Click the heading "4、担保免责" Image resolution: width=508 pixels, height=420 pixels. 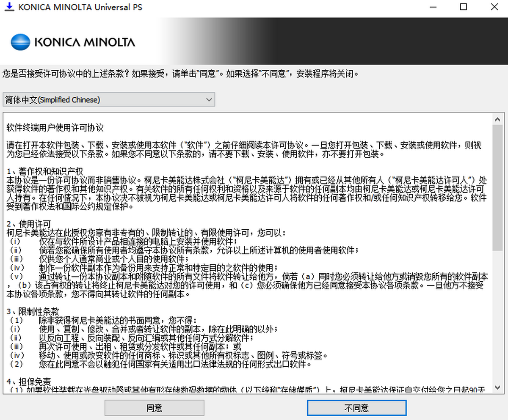point(29,382)
